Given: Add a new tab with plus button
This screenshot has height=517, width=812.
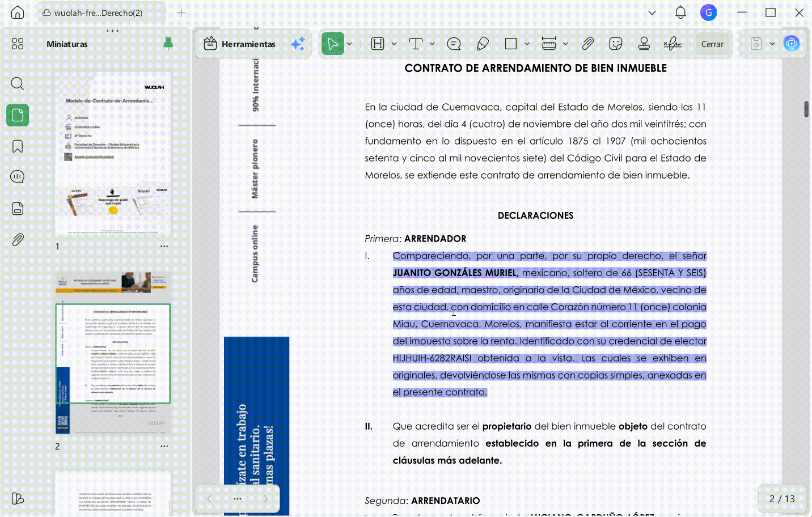Looking at the screenshot, I should (181, 12).
